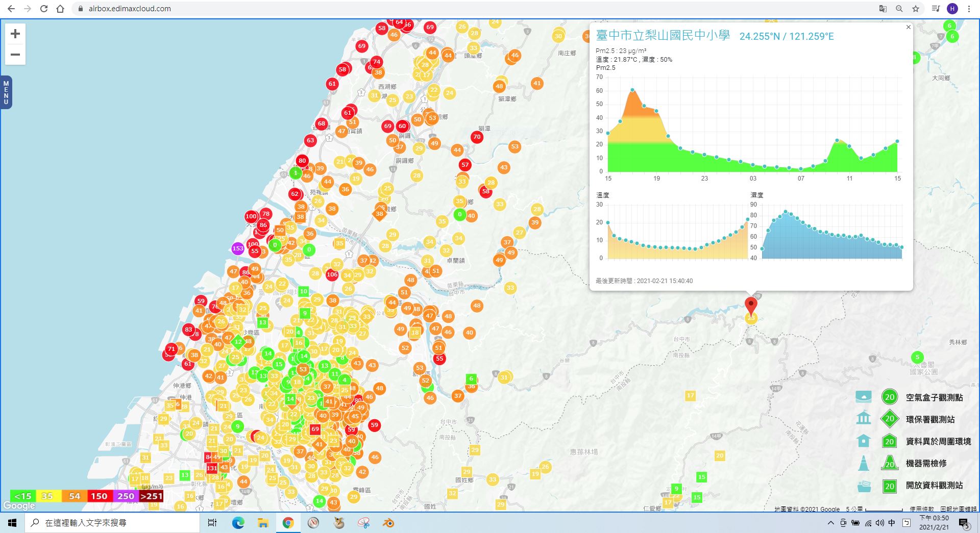
Task: Click the red location pin marker
Action: pos(751,306)
